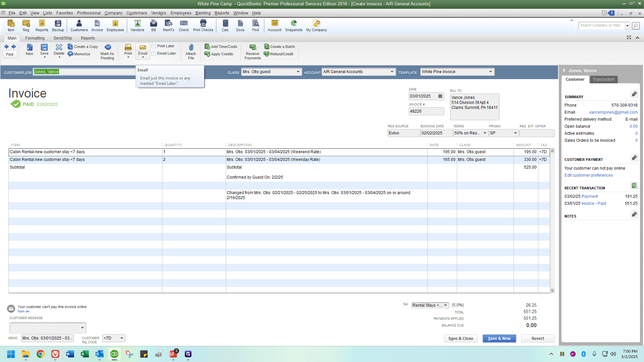Click the Bill icon in the icon bar

pyautogui.click(x=154, y=25)
